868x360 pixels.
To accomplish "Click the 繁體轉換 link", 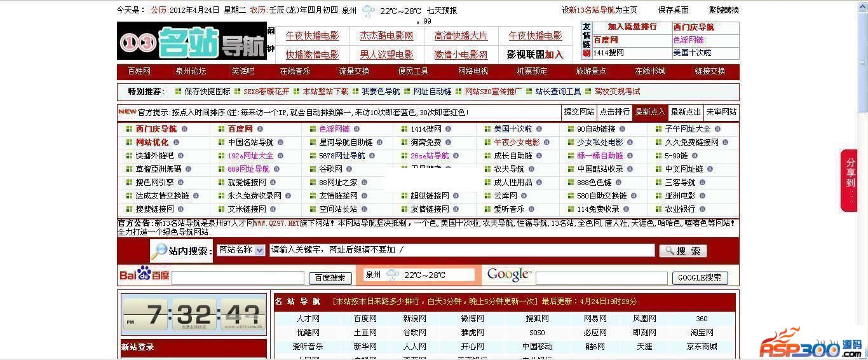I will (724, 10).
